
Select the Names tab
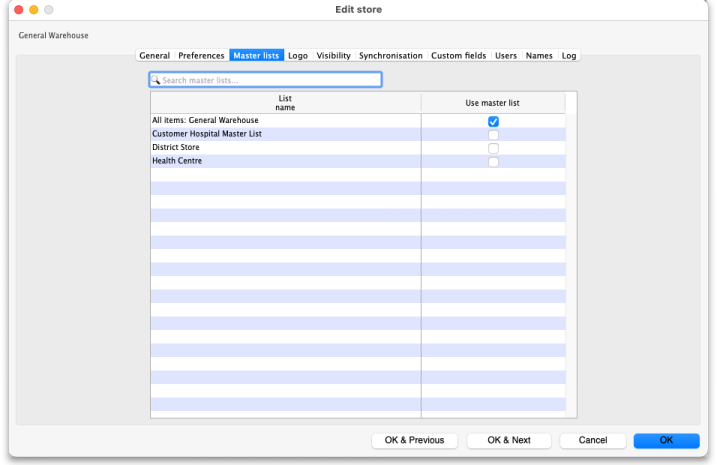tap(539, 56)
